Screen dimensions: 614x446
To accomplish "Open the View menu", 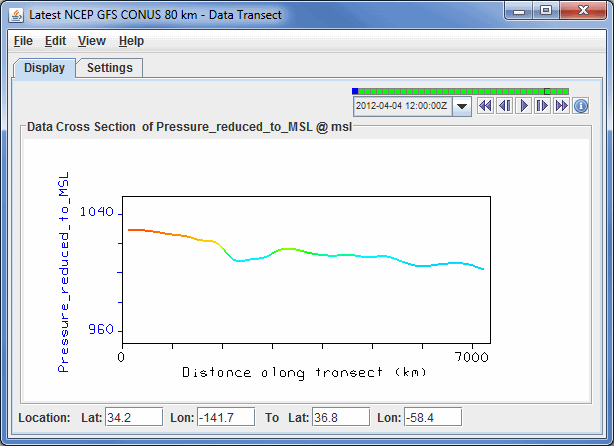I will coord(91,41).
